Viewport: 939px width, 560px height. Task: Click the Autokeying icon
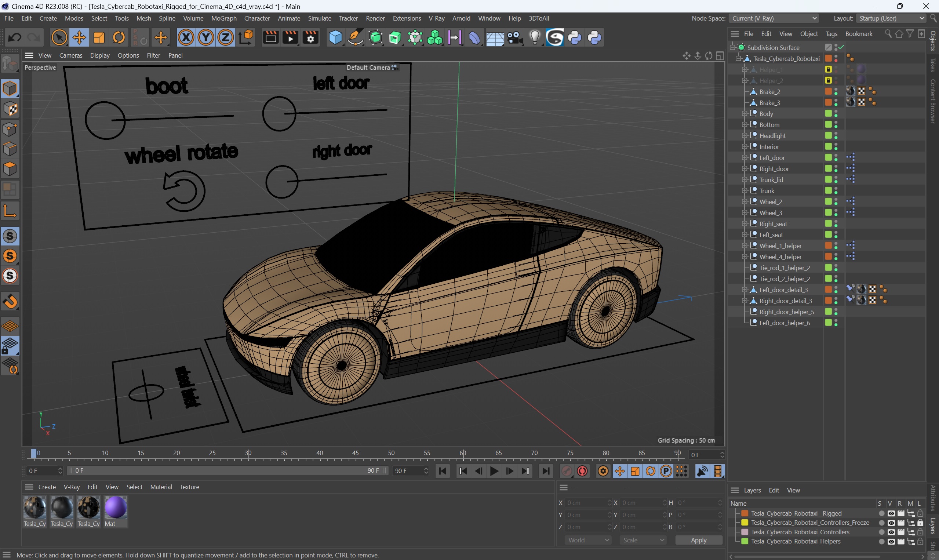click(582, 471)
